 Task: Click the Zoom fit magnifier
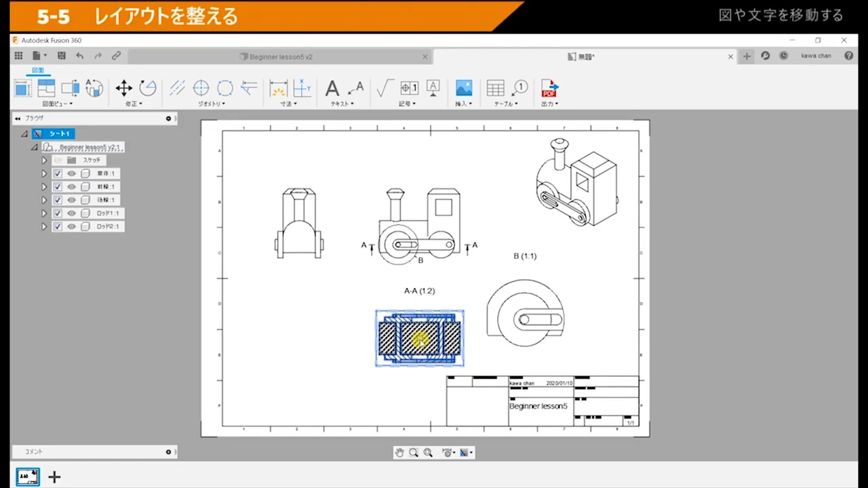click(428, 453)
